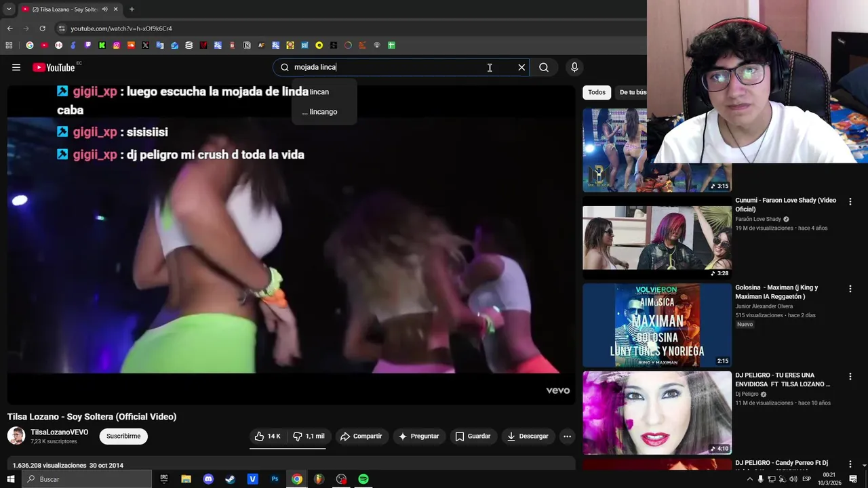The height and width of the screenshot is (488, 868).
Task: Open Discord from the taskbar
Action: click(x=208, y=479)
